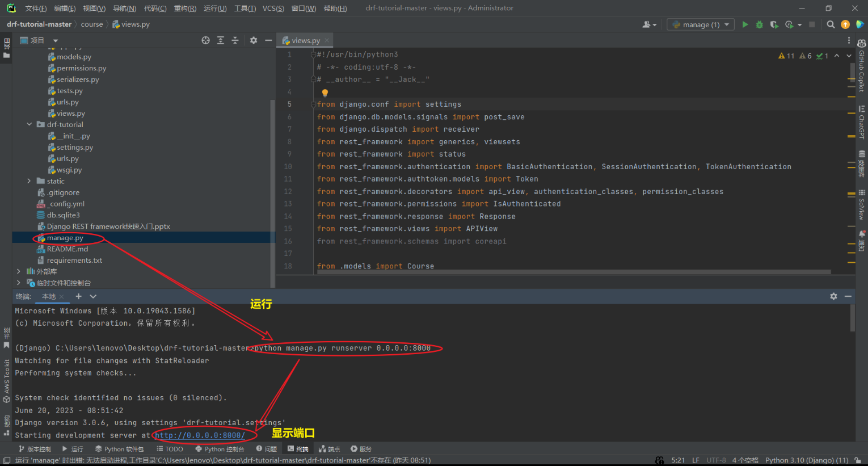The width and height of the screenshot is (868, 466).
Task: Expand all in the project tree
Action: pyautogui.click(x=221, y=40)
